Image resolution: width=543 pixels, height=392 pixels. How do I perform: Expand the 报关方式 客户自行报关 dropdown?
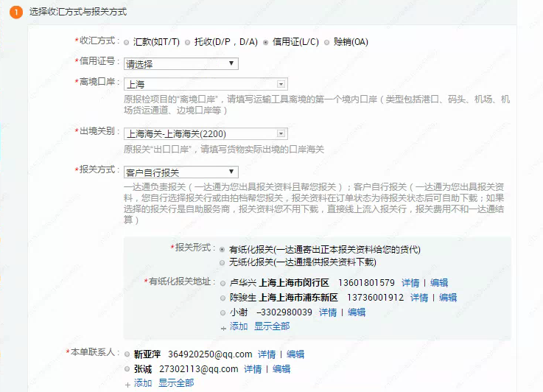[x=181, y=172]
